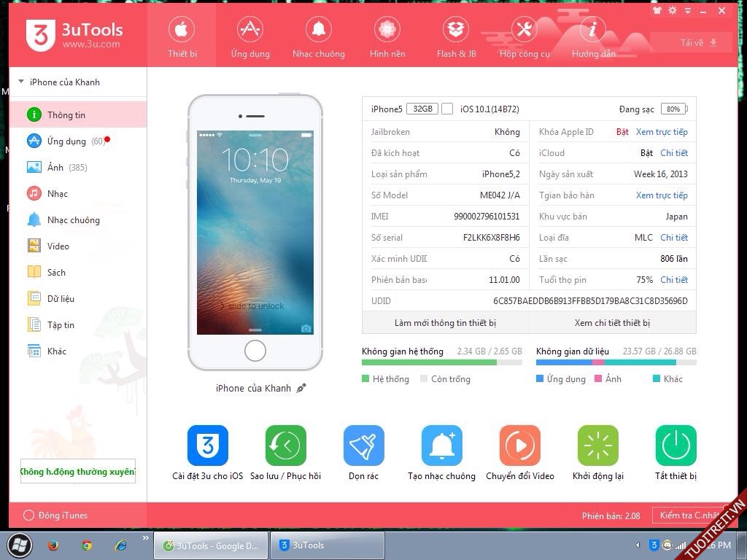Launch the Dọn rác cleaner icon
The width and height of the screenshot is (747, 560).
tap(363, 446)
